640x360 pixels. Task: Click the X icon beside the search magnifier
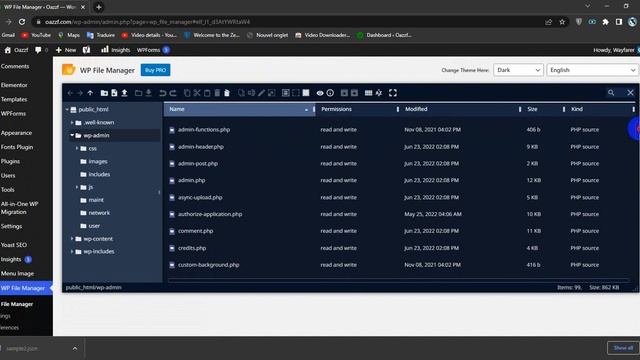click(630, 93)
